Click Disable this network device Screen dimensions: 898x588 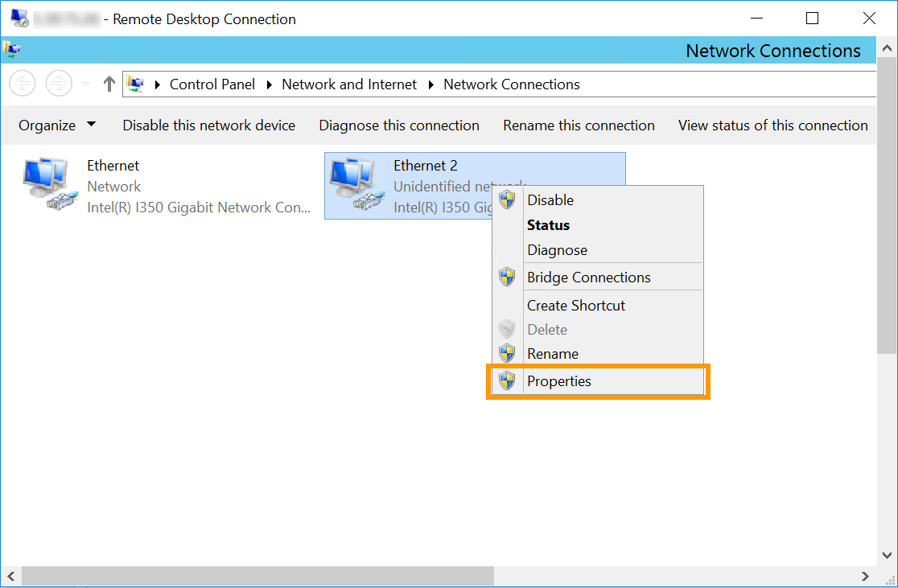pyautogui.click(x=208, y=125)
